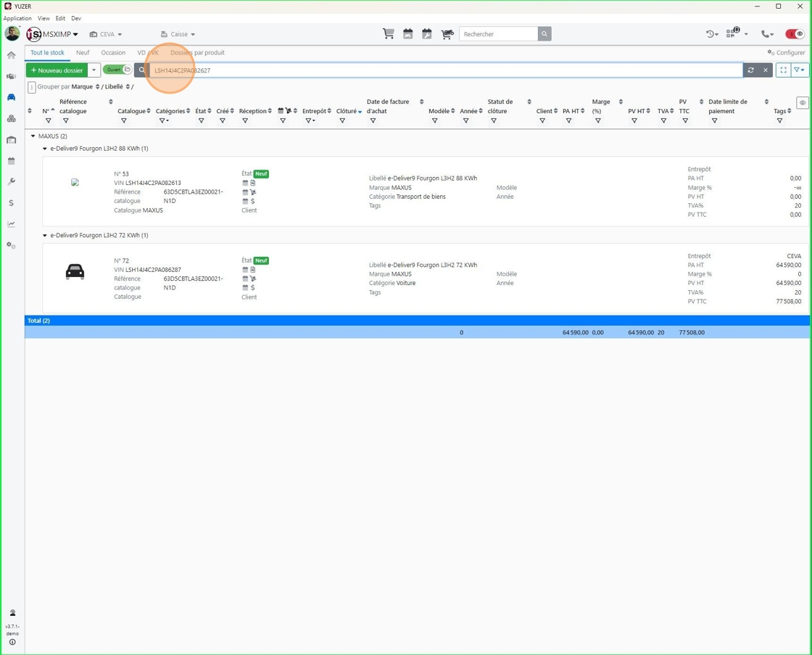Click the Nouveau dossier button
812x655 pixels.
point(57,70)
